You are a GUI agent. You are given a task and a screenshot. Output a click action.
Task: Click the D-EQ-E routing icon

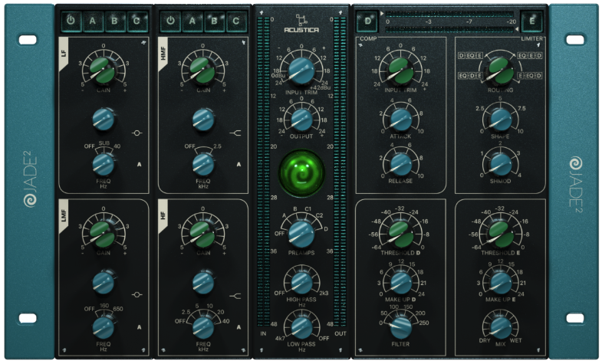point(470,56)
